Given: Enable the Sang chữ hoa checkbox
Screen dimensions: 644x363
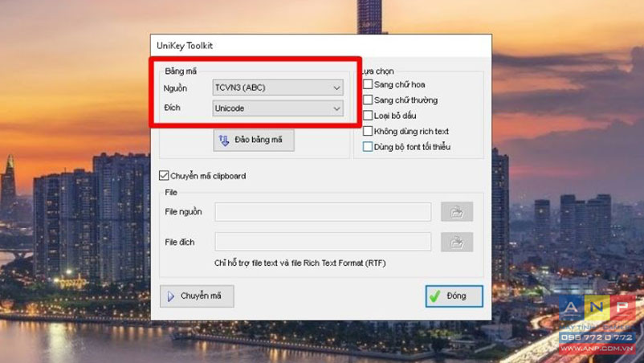Looking at the screenshot, I should point(368,84).
